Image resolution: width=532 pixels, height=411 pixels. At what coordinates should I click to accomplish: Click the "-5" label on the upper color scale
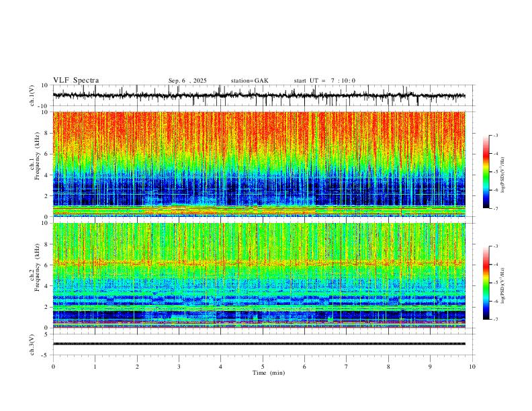(x=496, y=172)
